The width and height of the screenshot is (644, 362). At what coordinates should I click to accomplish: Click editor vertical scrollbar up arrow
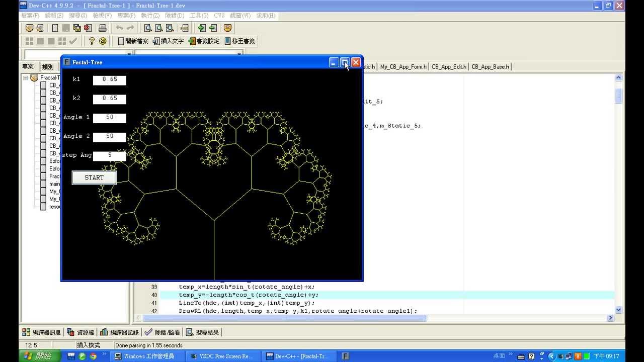(x=619, y=77)
